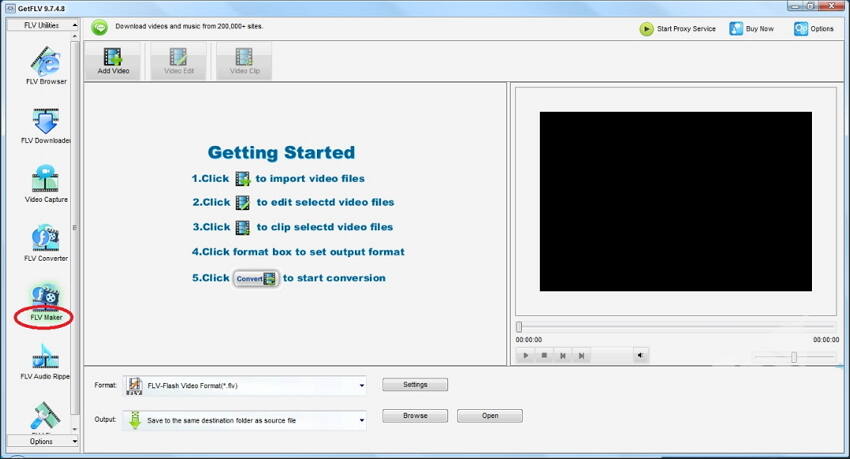Click the Video Clip toolbar button
850x459 pixels.
(x=244, y=61)
